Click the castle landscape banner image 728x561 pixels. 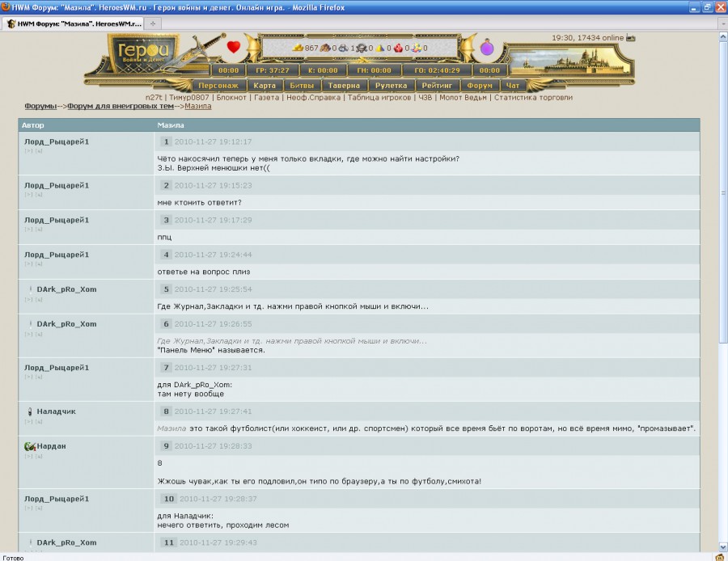coord(570,63)
